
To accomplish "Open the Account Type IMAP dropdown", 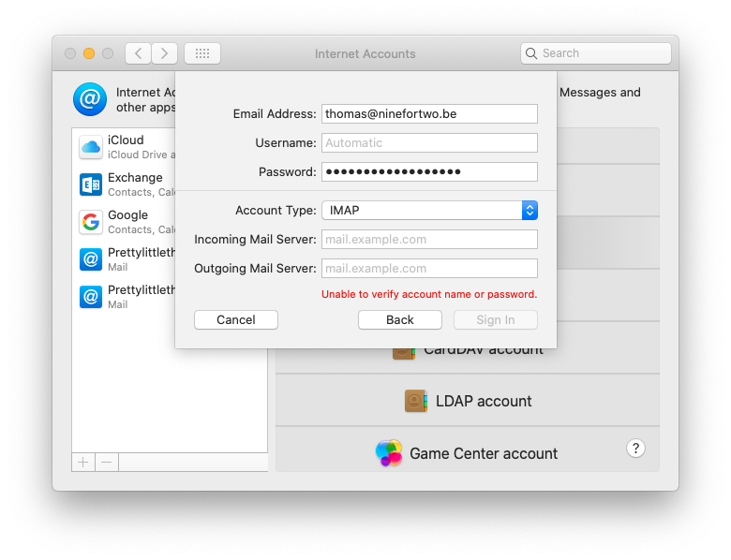I will (x=429, y=210).
